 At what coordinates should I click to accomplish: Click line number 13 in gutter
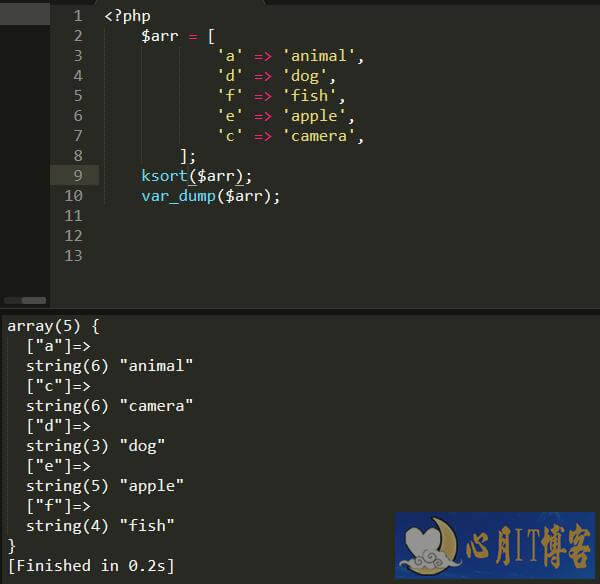click(x=73, y=256)
